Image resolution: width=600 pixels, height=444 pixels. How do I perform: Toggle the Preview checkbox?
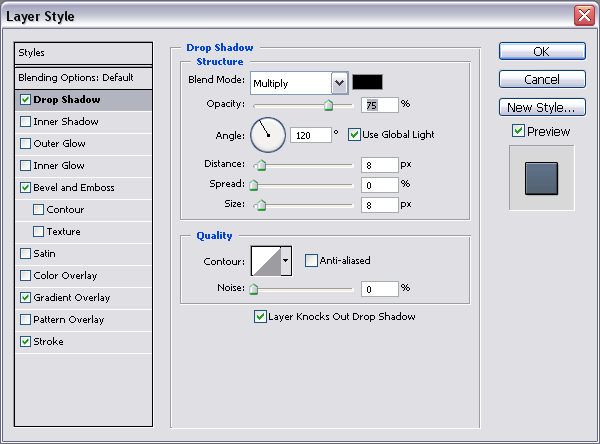(518, 131)
